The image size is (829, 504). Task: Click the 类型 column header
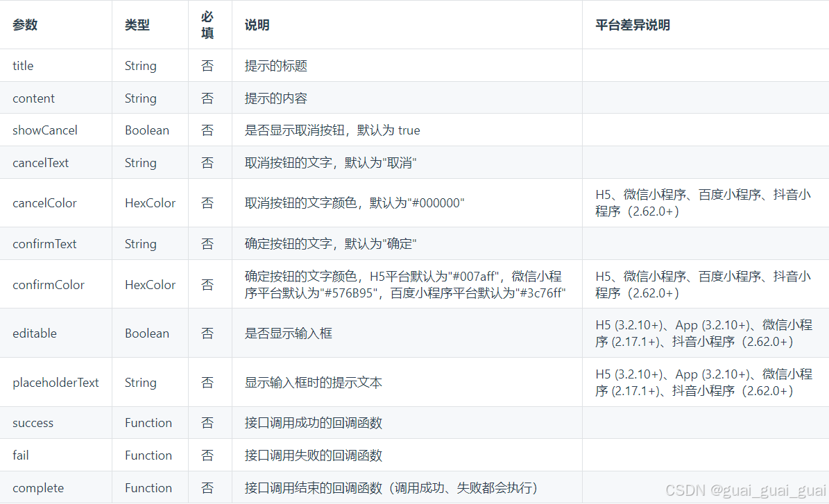[x=137, y=25]
